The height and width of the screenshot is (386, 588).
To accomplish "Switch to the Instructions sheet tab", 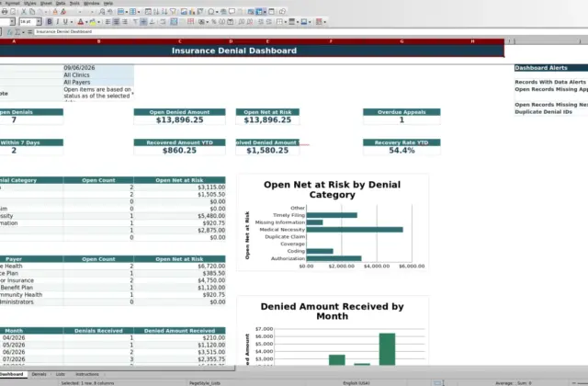I will coord(87,374).
